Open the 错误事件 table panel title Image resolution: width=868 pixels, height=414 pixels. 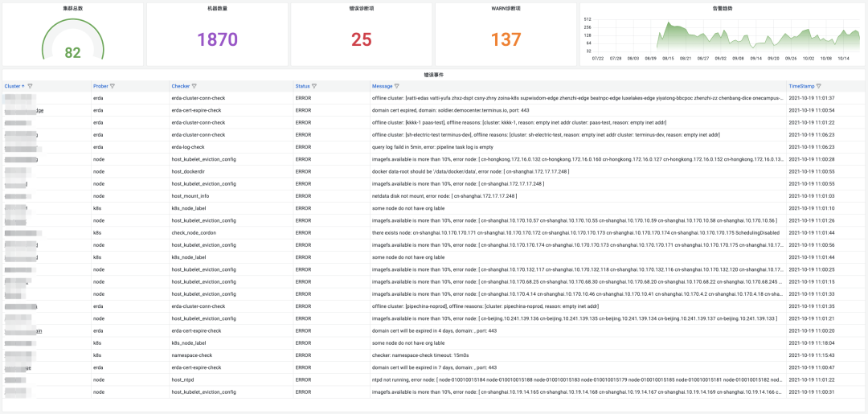pyautogui.click(x=433, y=74)
